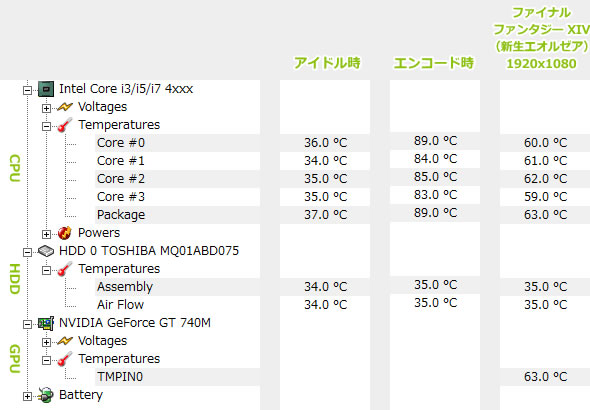Select the Package temperature row
Image resolution: width=590 pixels, height=410 pixels.
pyautogui.click(x=177, y=215)
